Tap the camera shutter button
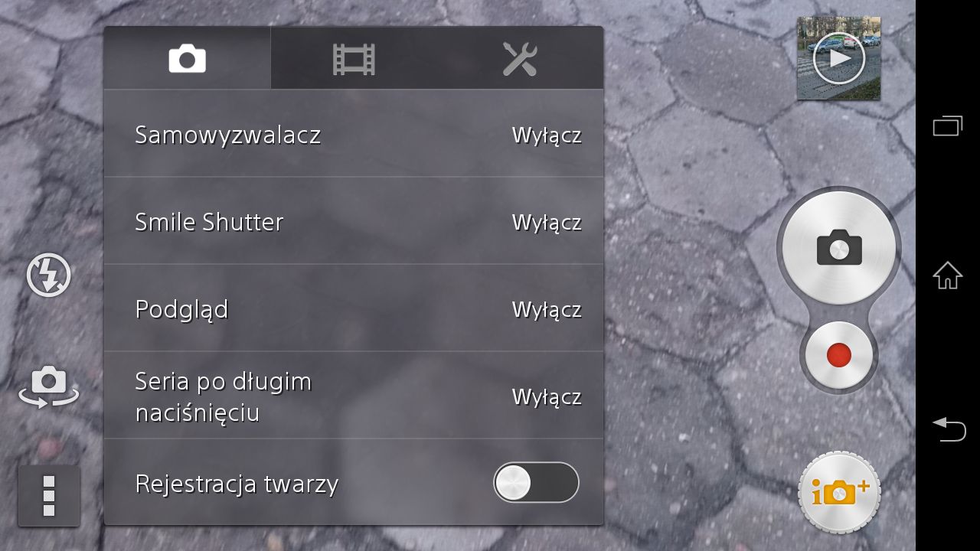 point(839,248)
